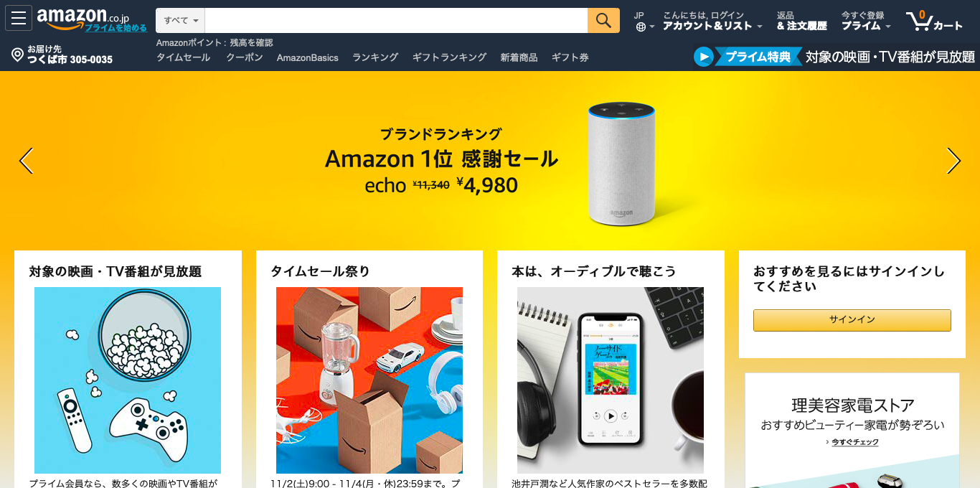
Task: Open the shopping cart
Action: pyautogui.click(x=934, y=21)
